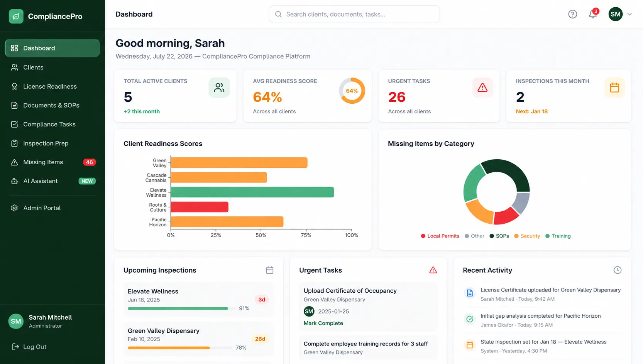
Task: Click the red 46 badge on Missing Items
Action: [89, 162]
